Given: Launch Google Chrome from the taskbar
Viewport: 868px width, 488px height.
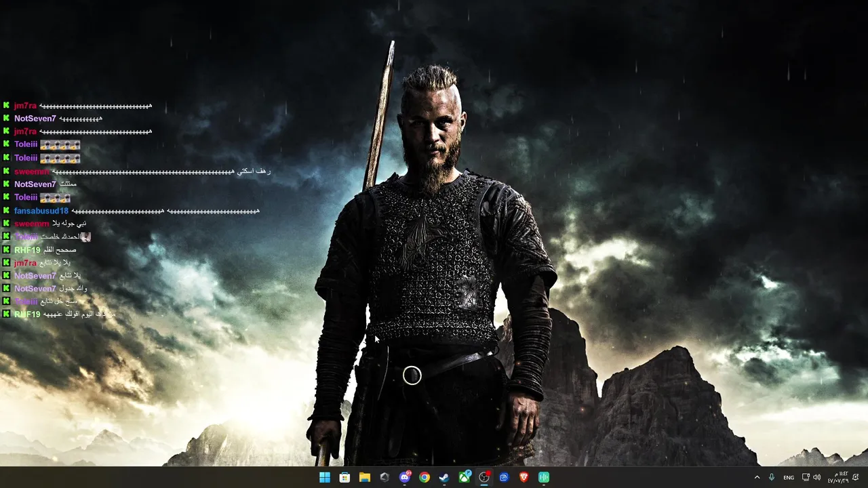Looking at the screenshot, I should pyautogui.click(x=425, y=477).
